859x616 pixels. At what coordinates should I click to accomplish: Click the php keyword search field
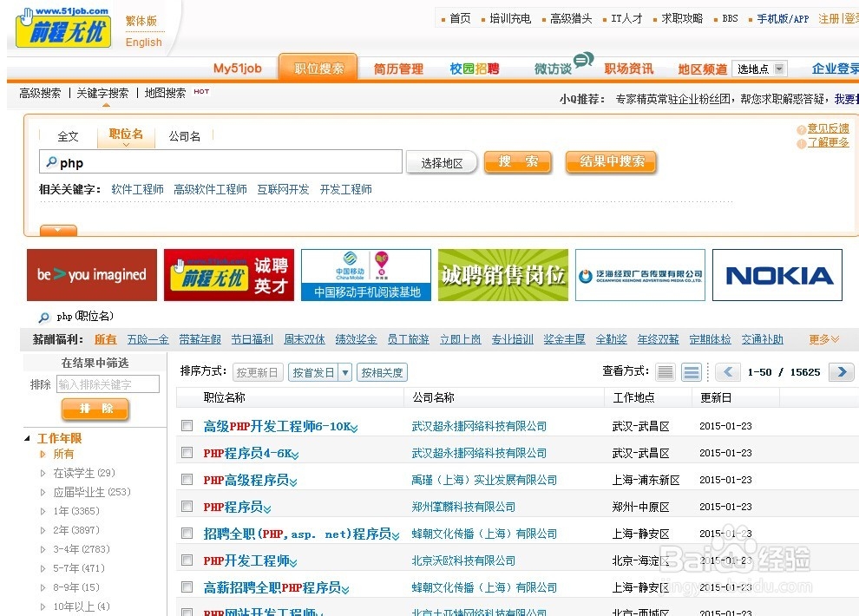tap(220, 162)
